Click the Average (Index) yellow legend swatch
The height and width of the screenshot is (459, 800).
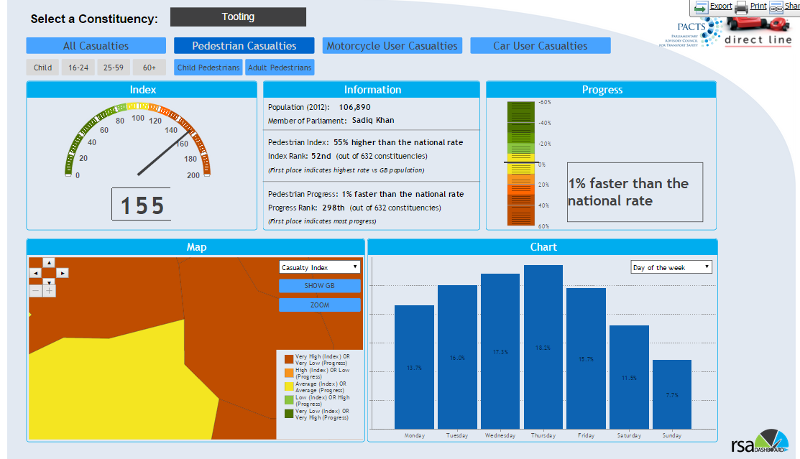click(289, 387)
